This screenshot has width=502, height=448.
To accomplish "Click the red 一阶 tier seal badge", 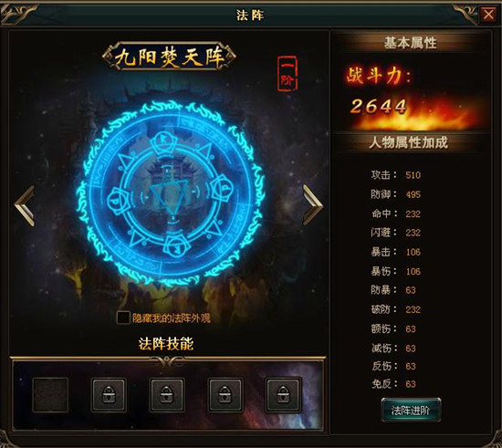I will coord(288,74).
